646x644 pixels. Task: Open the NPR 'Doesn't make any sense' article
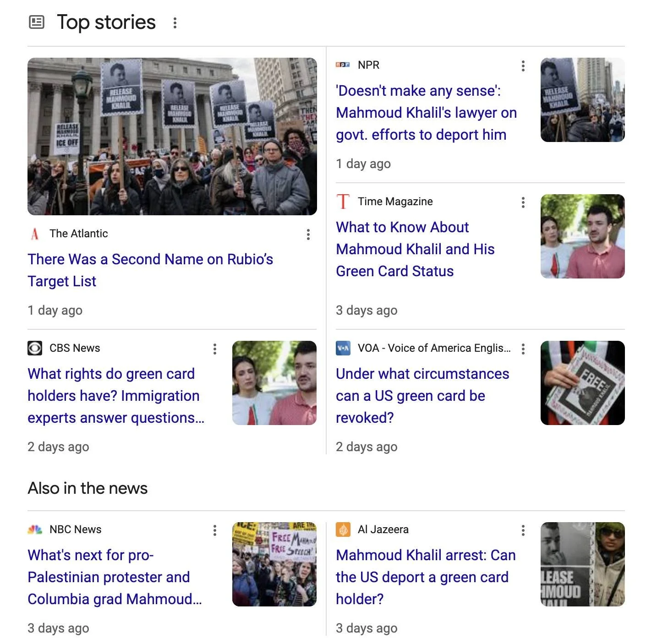click(426, 113)
